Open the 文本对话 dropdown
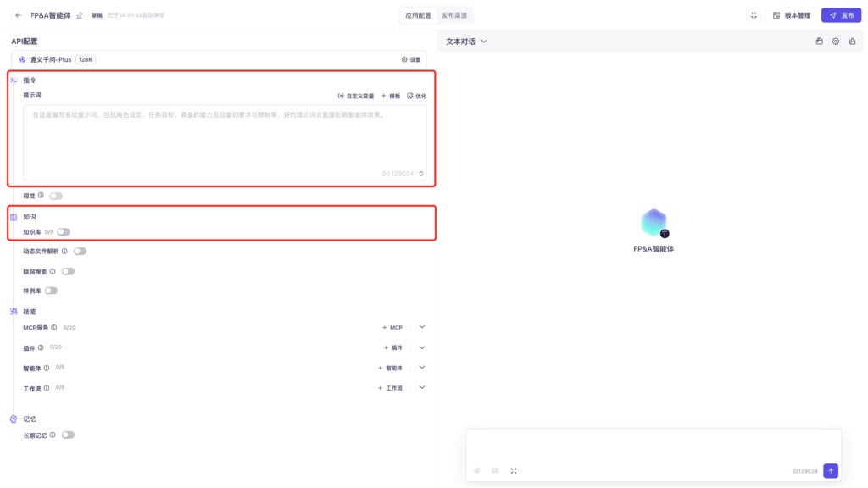Viewport: 868px width, 488px height. pos(467,41)
